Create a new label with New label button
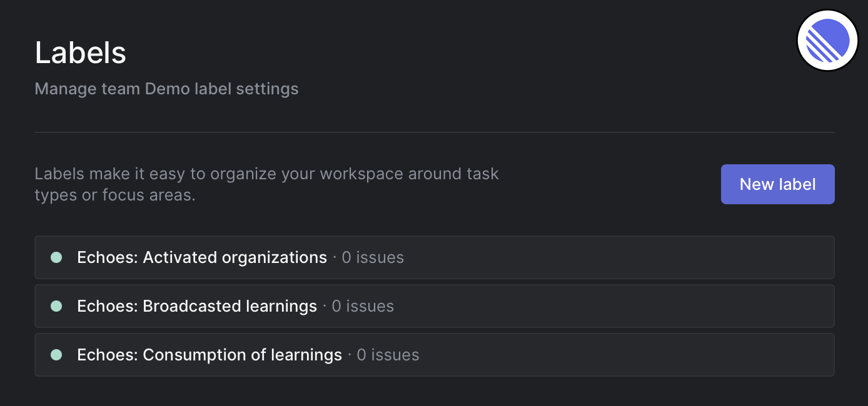Viewport: 868px width, 406px height. pos(777,184)
